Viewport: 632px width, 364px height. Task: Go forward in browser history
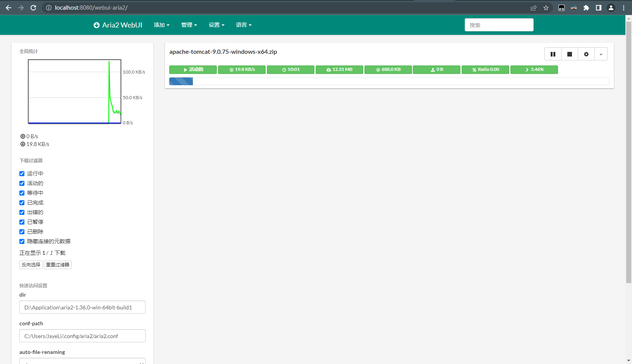pos(21,8)
